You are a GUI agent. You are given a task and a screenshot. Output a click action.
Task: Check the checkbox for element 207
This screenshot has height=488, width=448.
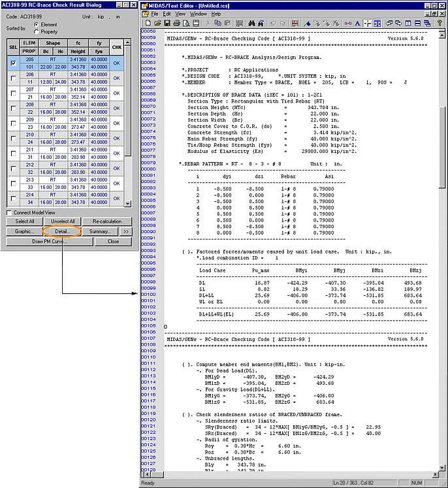point(13,93)
